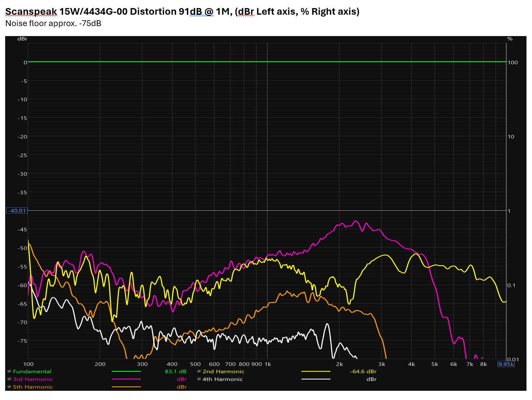Click the Scanspeak distortion chart title
This screenshot has height=400, width=532.
point(182,11)
